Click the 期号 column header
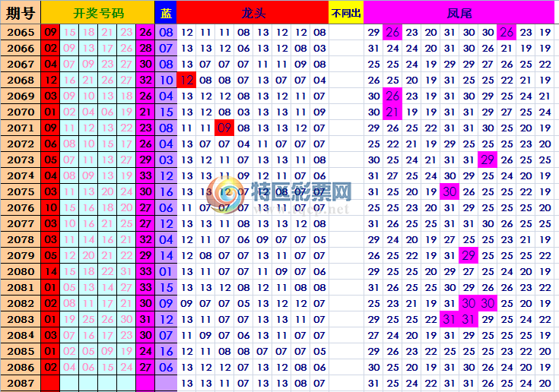The height and width of the screenshot is (392, 559). (21, 13)
